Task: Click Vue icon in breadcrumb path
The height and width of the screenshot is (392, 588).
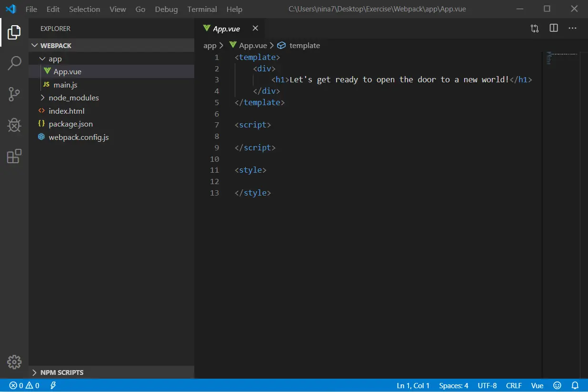Action: [x=233, y=45]
